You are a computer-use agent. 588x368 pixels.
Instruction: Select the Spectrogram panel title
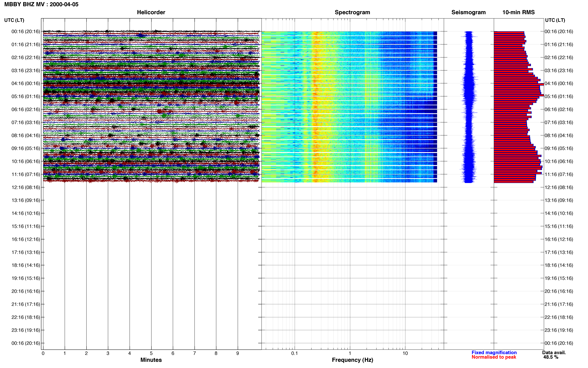(x=352, y=12)
